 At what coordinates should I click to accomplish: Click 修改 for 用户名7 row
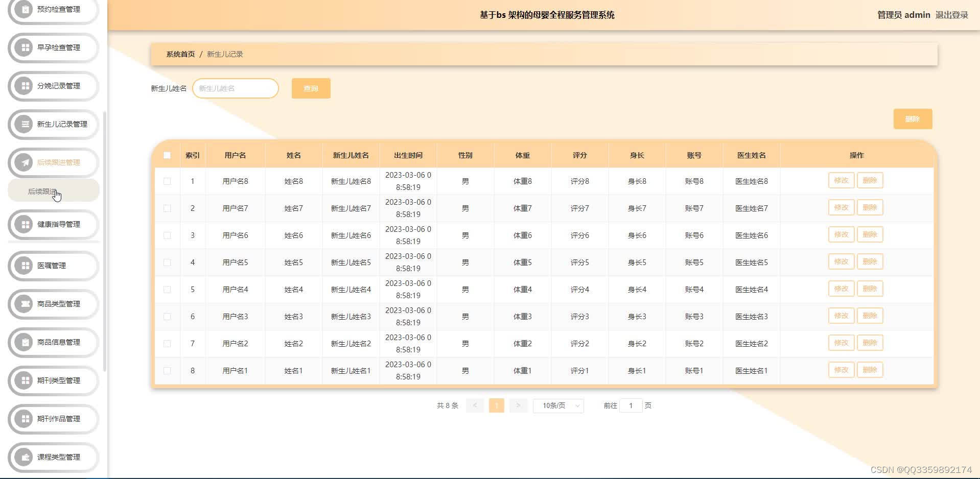[x=841, y=207]
